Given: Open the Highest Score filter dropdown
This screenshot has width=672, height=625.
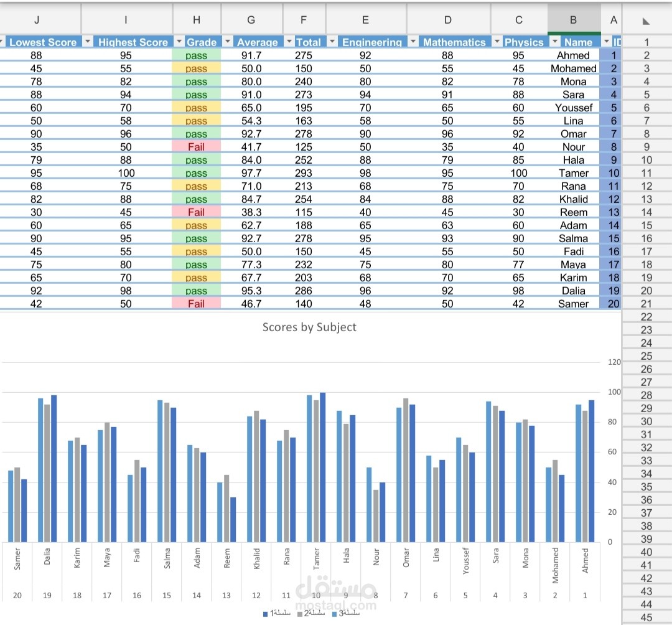Looking at the screenshot, I should pos(89,42).
